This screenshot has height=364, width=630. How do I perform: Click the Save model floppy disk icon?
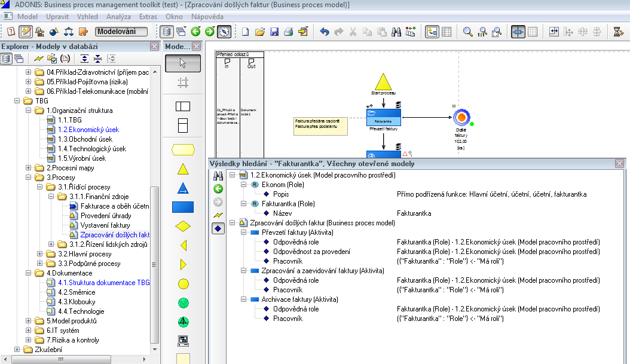coord(274,32)
